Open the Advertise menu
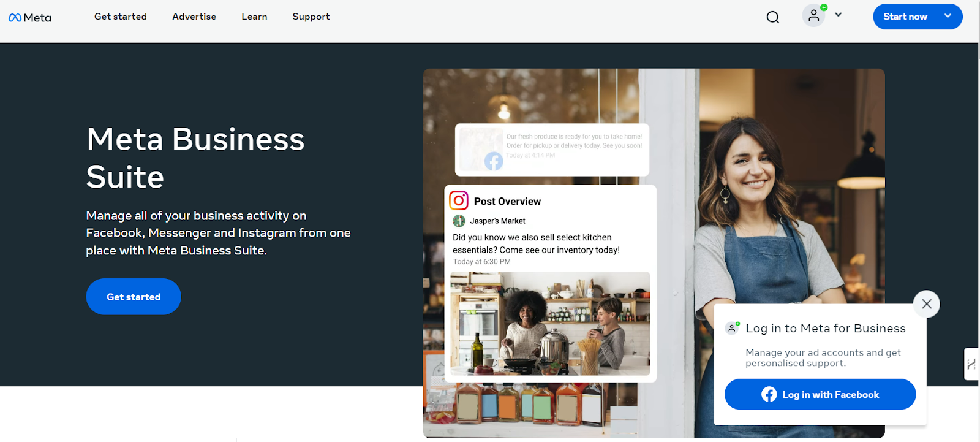The height and width of the screenshot is (442, 980). pos(194,17)
